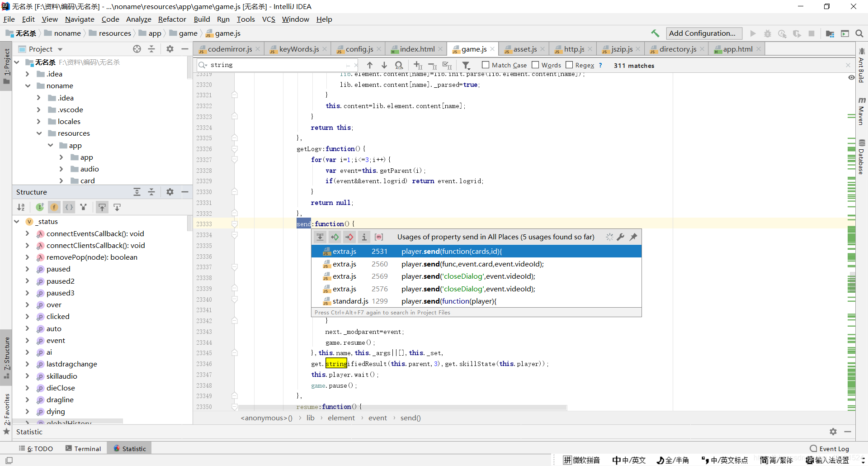Expand the .vscode folder

(39, 109)
